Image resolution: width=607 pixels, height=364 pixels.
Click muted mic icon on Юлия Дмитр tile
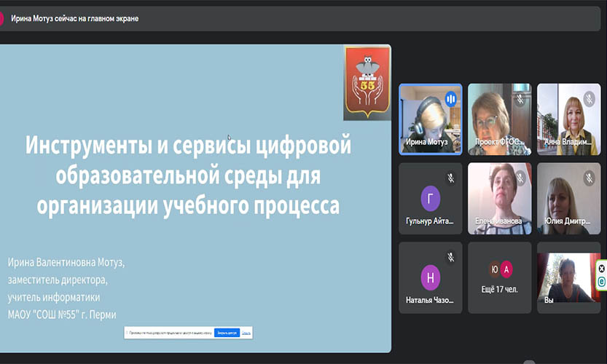coord(589,178)
